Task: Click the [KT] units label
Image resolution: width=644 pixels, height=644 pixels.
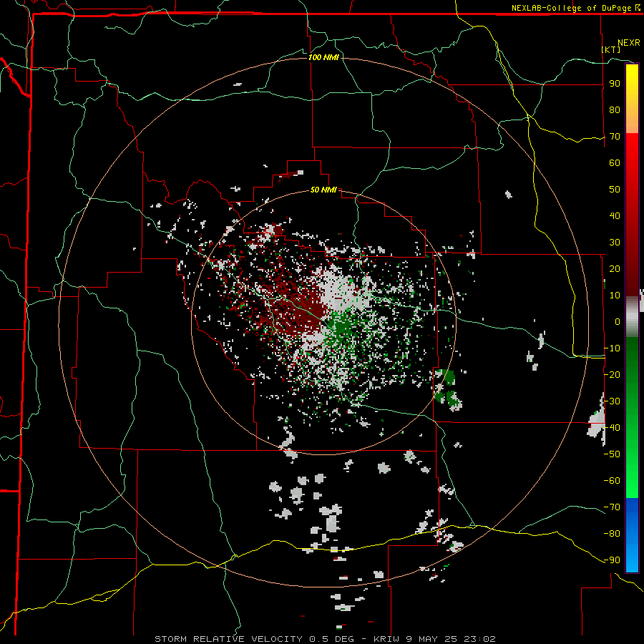Action: (611, 49)
